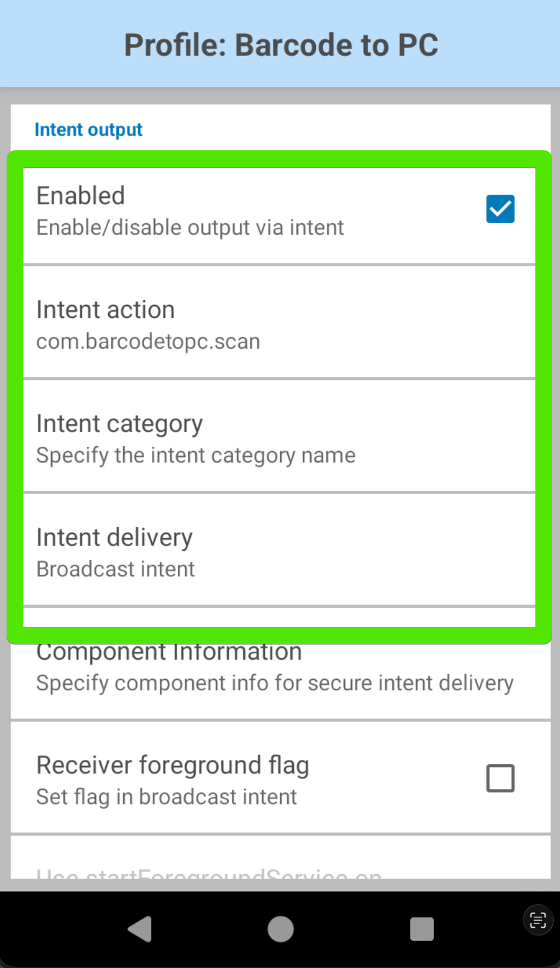Tap the partially visible startForegroundService option
This screenshot has height=968, width=560.
pos(208,873)
